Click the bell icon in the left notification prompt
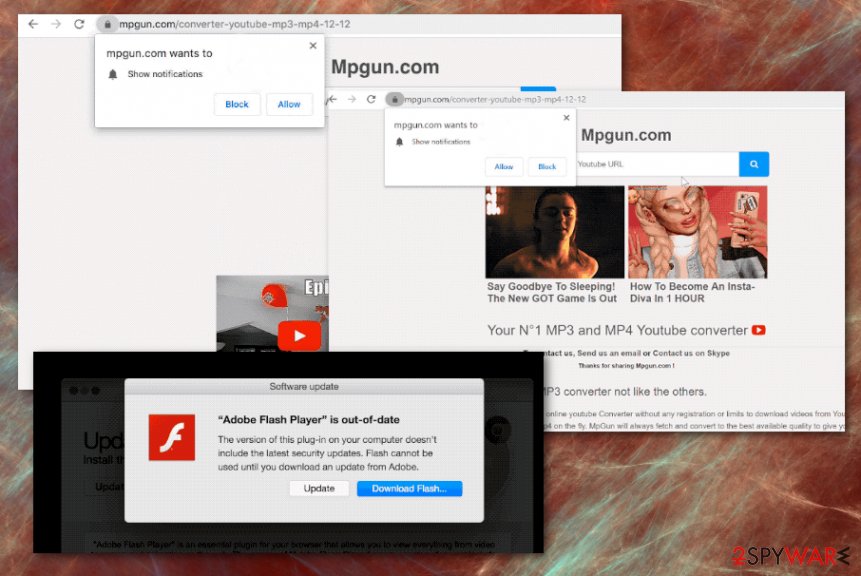The height and width of the screenshot is (576, 861). click(113, 74)
